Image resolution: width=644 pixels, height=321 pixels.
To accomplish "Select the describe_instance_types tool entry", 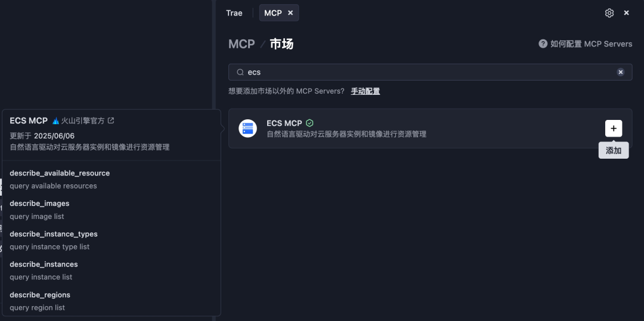I will pyautogui.click(x=111, y=240).
